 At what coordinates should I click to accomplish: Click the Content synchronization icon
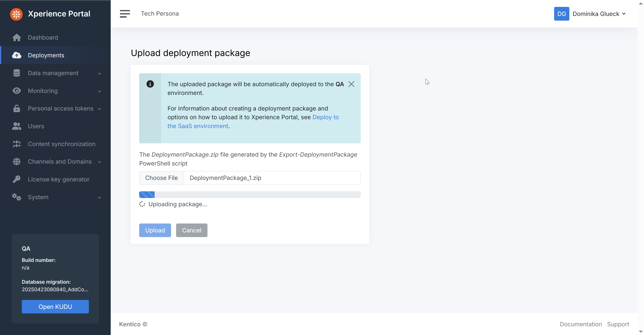(x=17, y=144)
